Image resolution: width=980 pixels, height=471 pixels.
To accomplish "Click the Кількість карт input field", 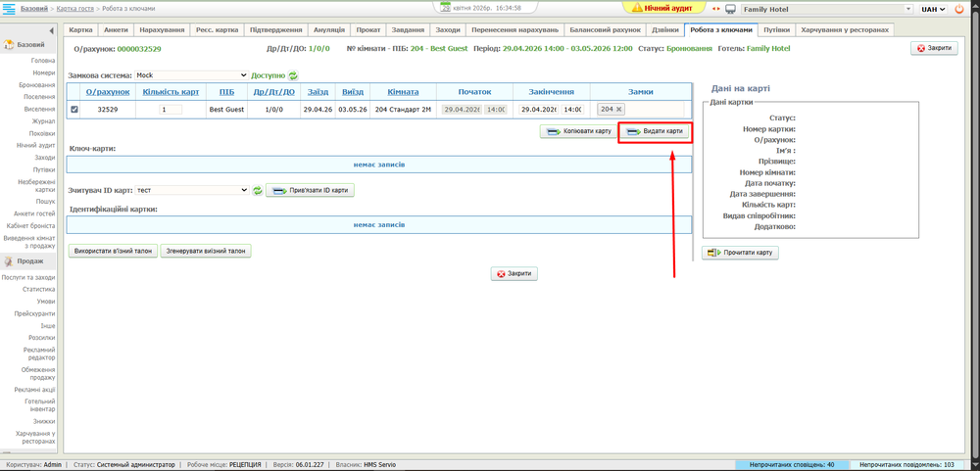I will pos(171,110).
